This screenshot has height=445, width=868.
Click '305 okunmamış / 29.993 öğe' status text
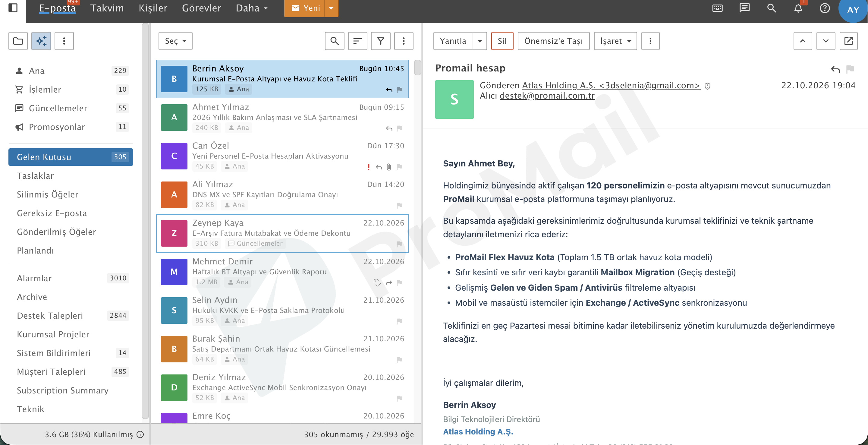click(x=359, y=434)
